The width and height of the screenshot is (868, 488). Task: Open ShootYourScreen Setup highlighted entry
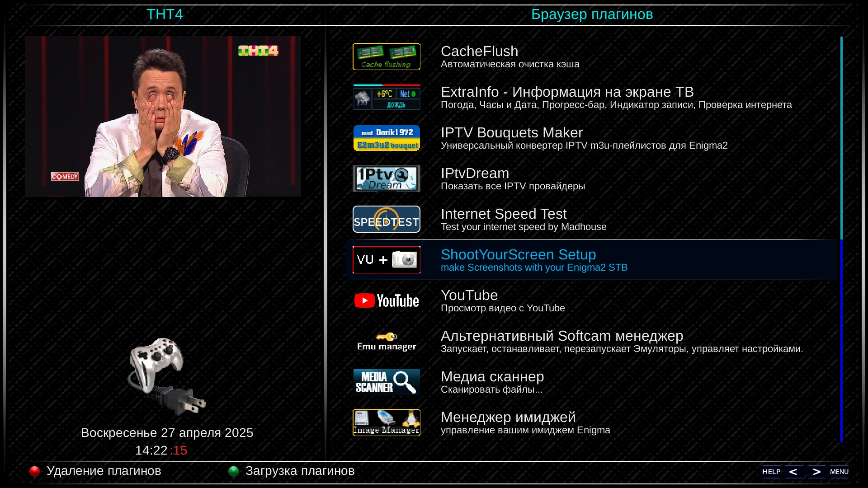pyautogui.click(x=591, y=260)
